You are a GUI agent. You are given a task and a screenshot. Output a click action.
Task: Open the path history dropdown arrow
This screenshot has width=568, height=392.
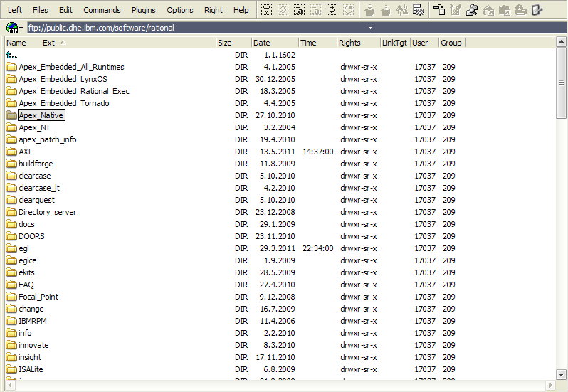[x=370, y=28]
